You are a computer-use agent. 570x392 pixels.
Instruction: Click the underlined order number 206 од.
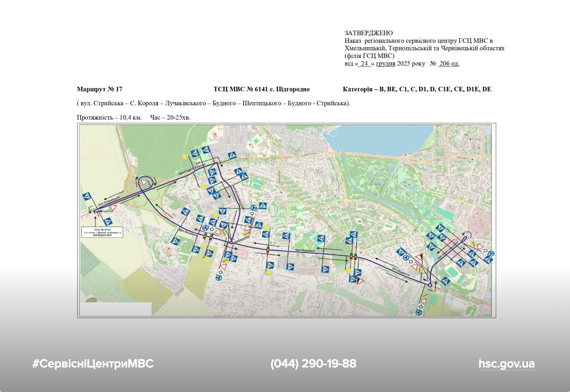pyautogui.click(x=449, y=64)
